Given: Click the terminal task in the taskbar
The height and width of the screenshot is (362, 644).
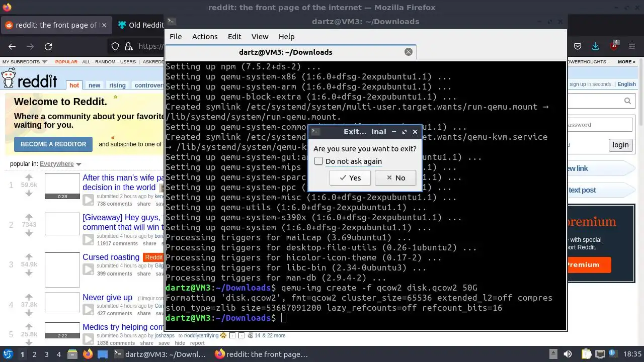Looking at the screenshot, I should coord(160,354).
